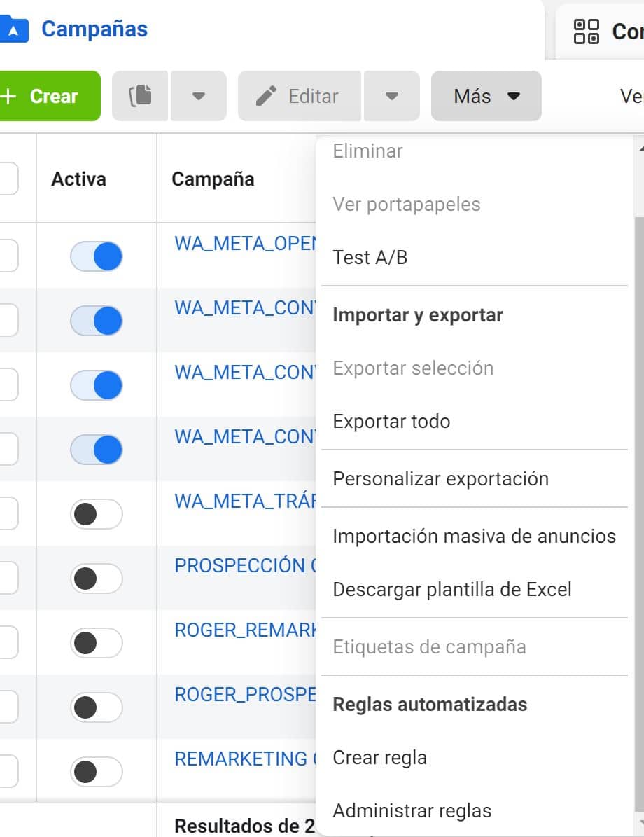Click the Más menu vertical scrollbar
Viewport: 644px width, 837px height.
tap(638, 490)
